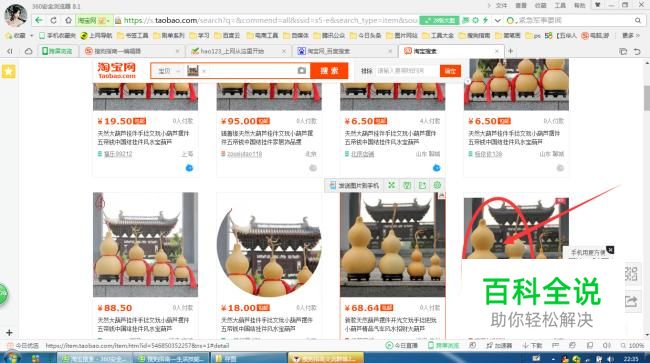650x363 pixels.
Task: Open the ¥88.50 gourd product thumbnail
Action: [146, 244]
